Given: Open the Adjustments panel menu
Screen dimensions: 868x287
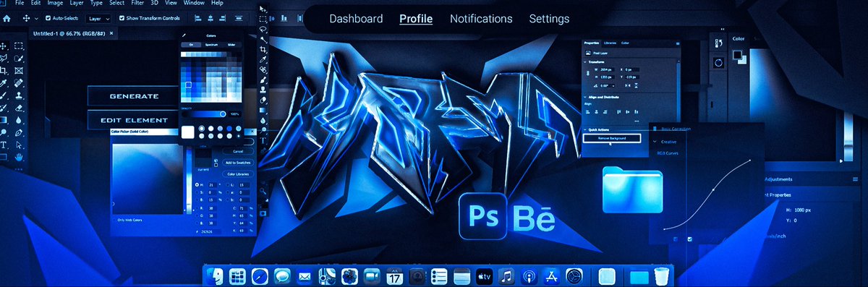Looking at the screenshot, I should [x=855, y=179].
